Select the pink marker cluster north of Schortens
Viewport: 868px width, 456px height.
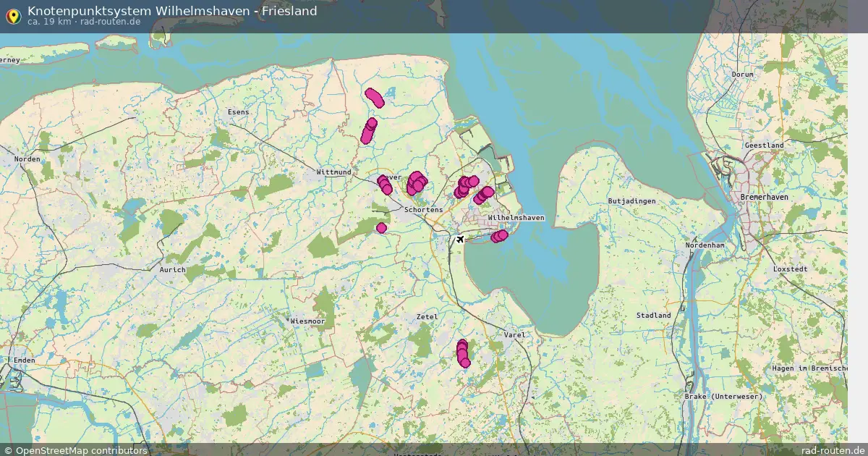tap(416, 183)
